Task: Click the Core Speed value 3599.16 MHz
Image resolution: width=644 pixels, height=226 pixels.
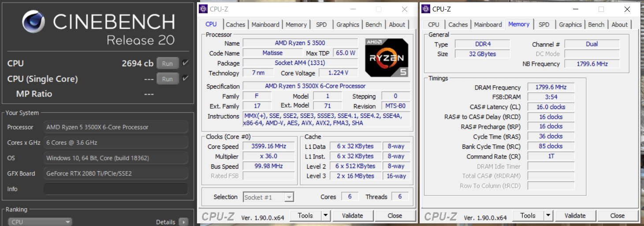Action: click(x=269, y=147)
